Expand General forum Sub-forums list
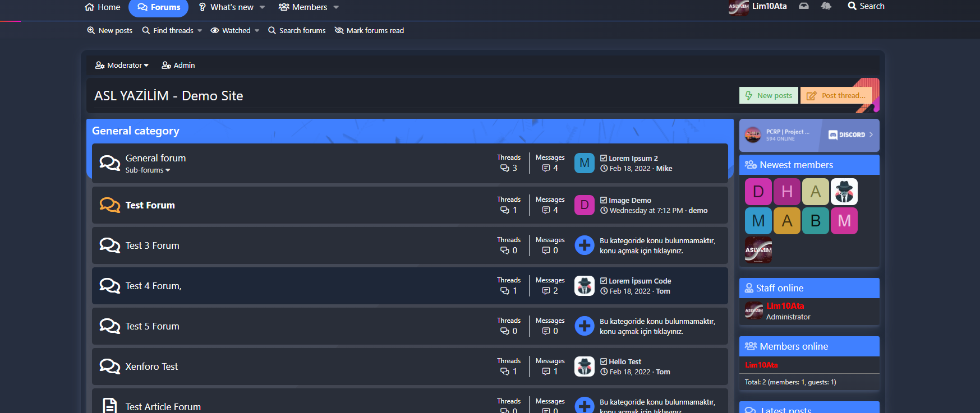The width and height of the screenshot is (980, 413). (x=148, y=170)
